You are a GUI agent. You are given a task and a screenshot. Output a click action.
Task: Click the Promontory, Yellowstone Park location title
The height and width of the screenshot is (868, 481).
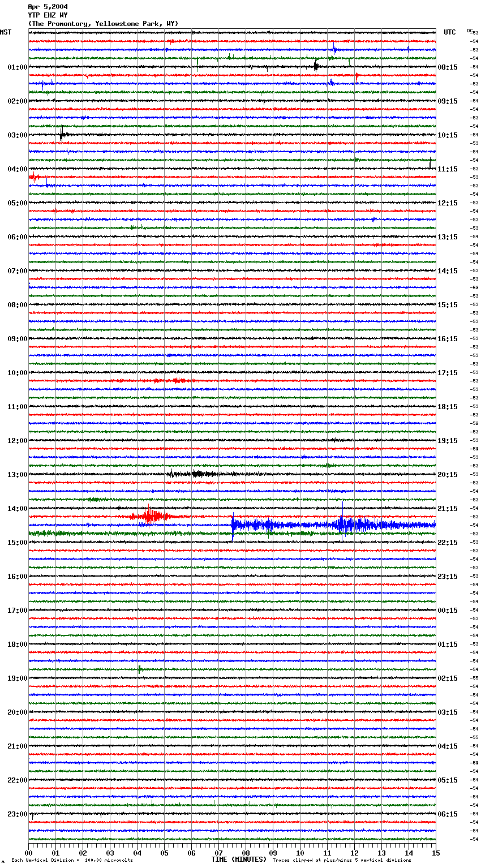103,24
